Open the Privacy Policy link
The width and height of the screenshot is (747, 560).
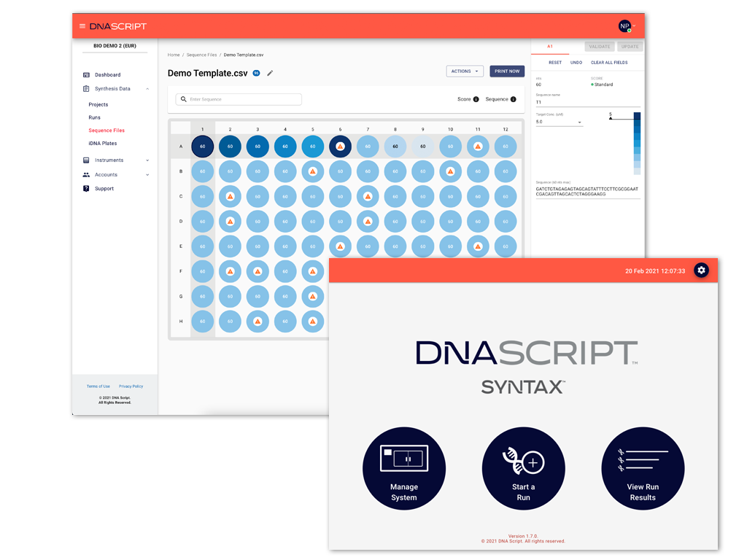[x=131, y=386]
